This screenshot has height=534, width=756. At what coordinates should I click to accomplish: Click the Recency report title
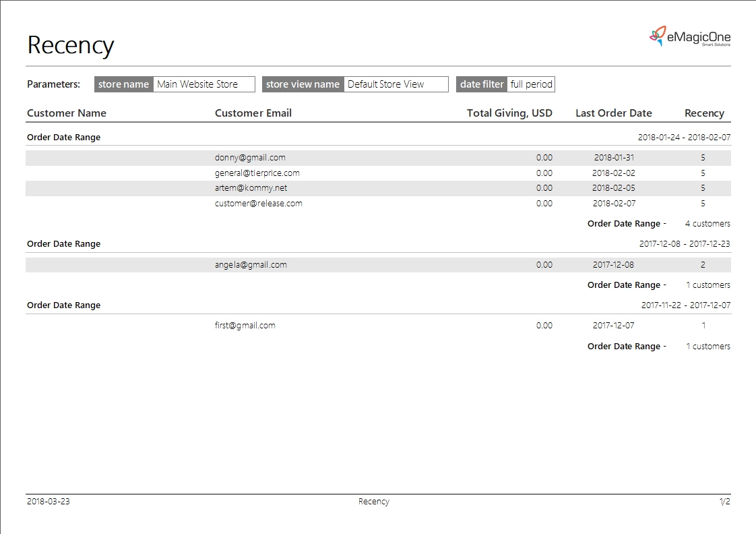coord(70,45)
